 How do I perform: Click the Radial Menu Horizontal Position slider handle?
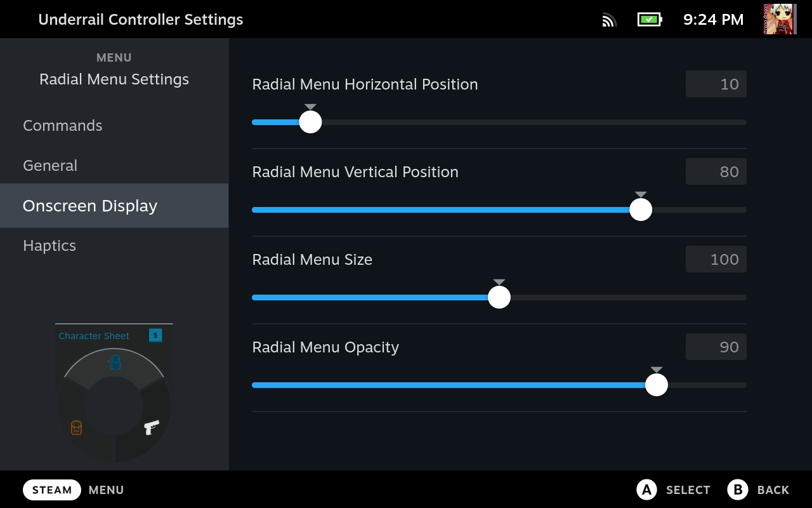[x=310, y=122]
